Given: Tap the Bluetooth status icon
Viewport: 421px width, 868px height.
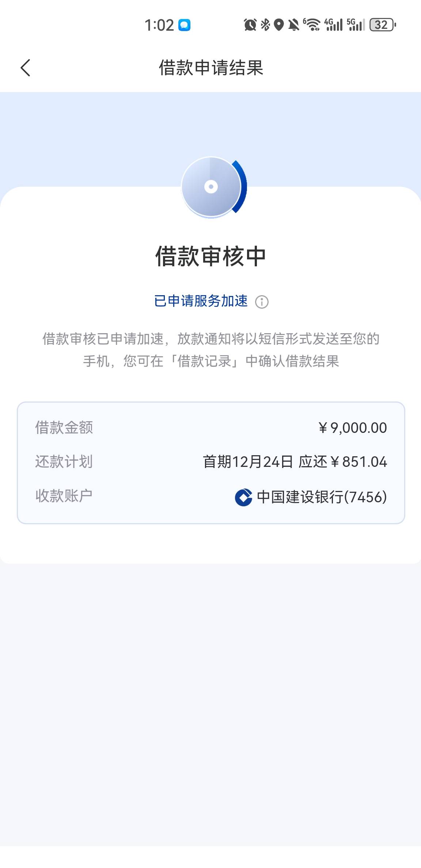Looking at the screenshot, I should pyautogui.click(x=265, y=25).
